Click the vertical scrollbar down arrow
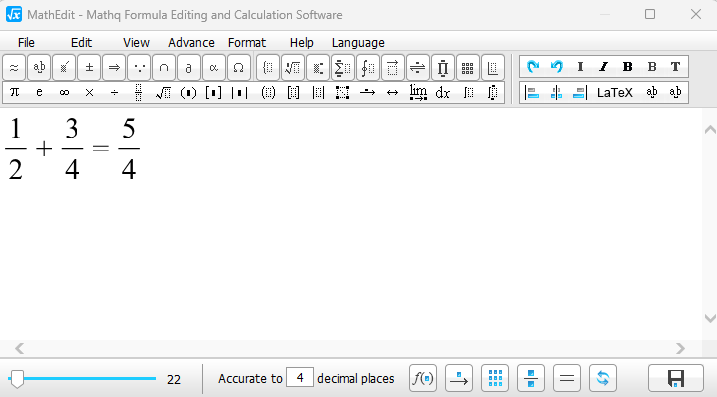717x397 pixels. coord(710,318)
